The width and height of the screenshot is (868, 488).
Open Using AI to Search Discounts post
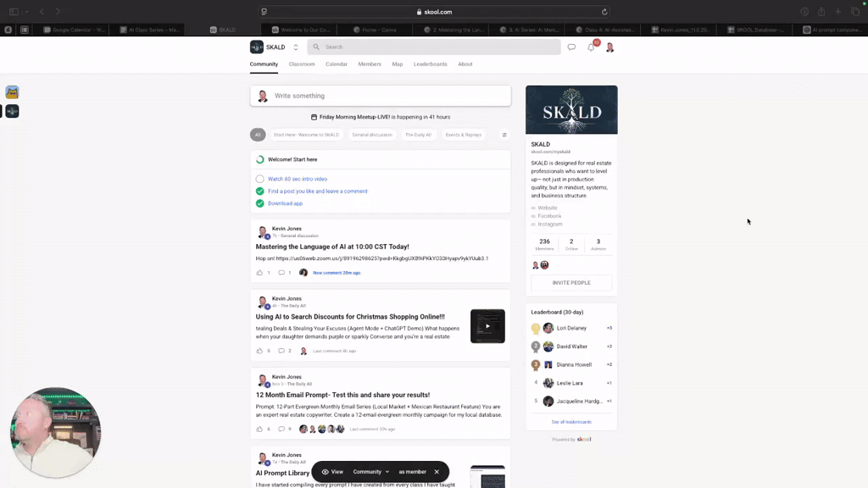click(350, 317)
